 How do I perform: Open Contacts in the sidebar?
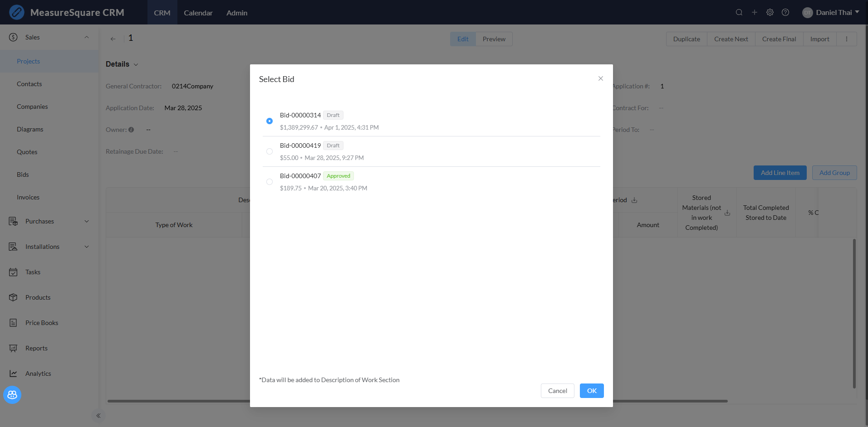(49, 84)
